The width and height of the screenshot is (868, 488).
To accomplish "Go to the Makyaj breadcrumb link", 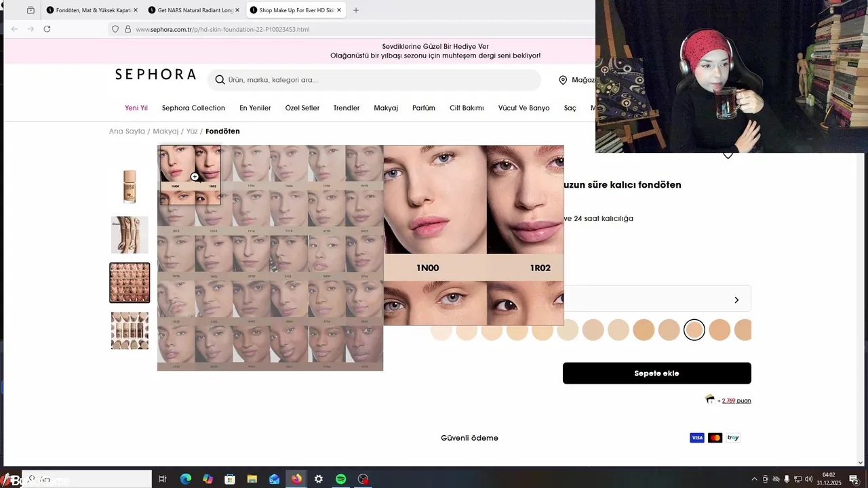I will (x=165, y=131).
